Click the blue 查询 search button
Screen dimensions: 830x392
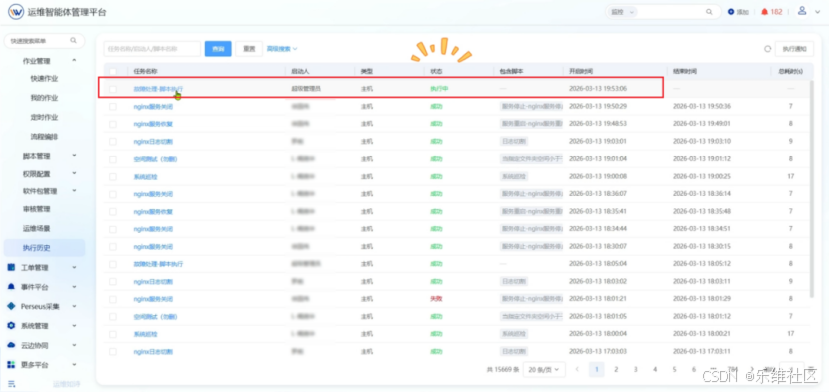coord(218,49)
